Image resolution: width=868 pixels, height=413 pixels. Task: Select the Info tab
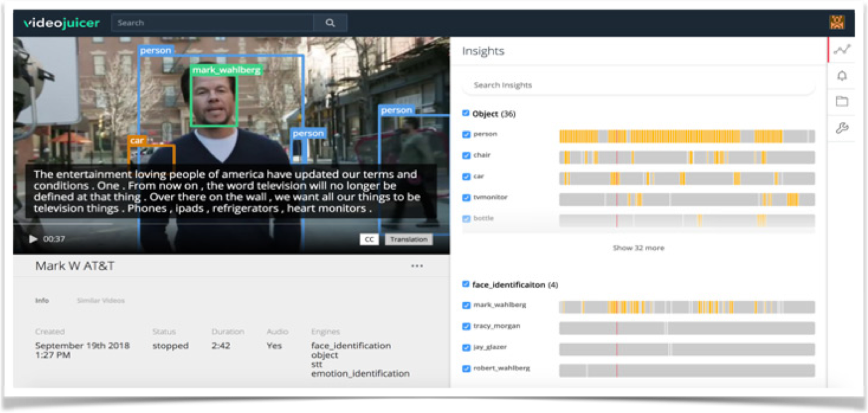pos(42,301)
